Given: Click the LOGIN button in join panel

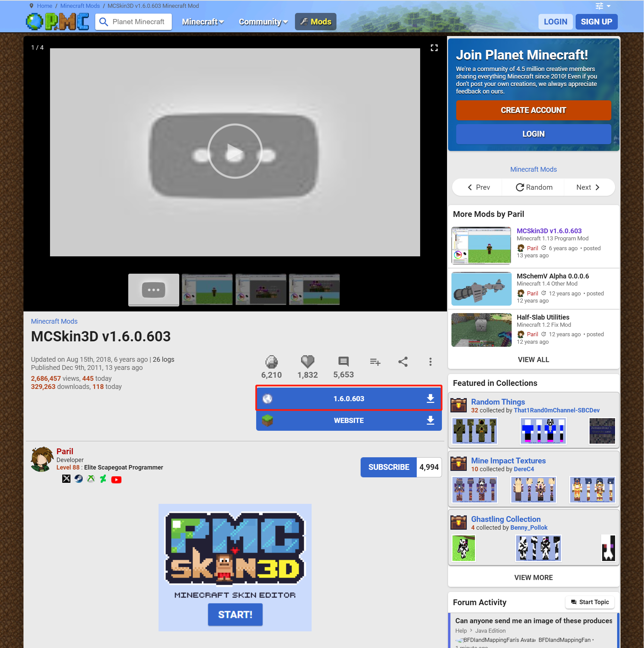Looking at the screenshot, I should pos(533,134).
